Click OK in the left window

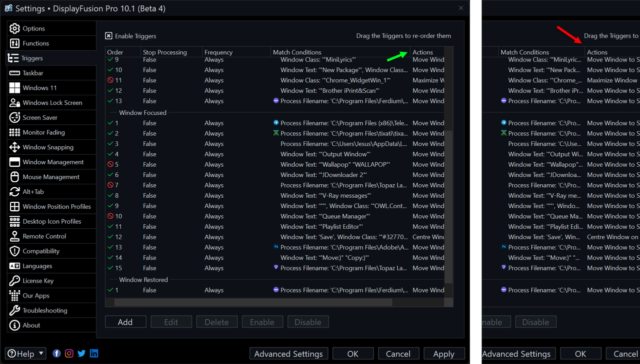click(x=353, y=354)
